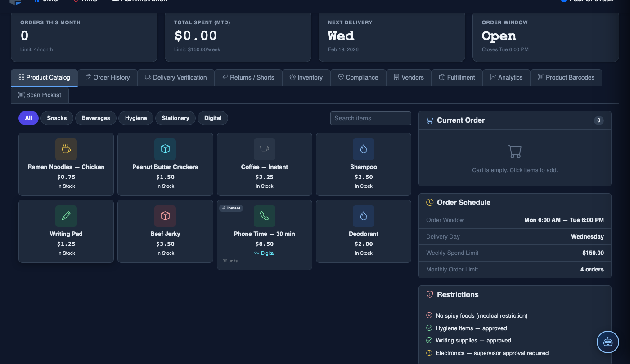Click the Coffee — Instant mug icon
630x364 pixels.
pyautogui.click(x=265, y=149)
